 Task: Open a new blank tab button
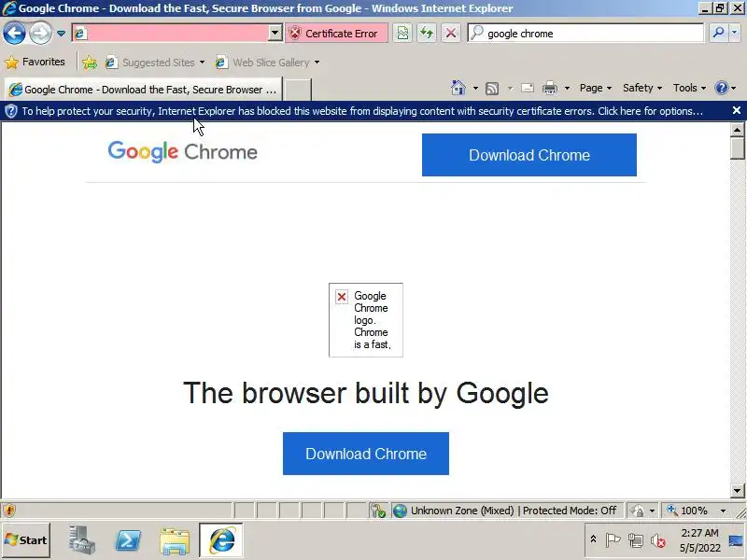[297, 90]
